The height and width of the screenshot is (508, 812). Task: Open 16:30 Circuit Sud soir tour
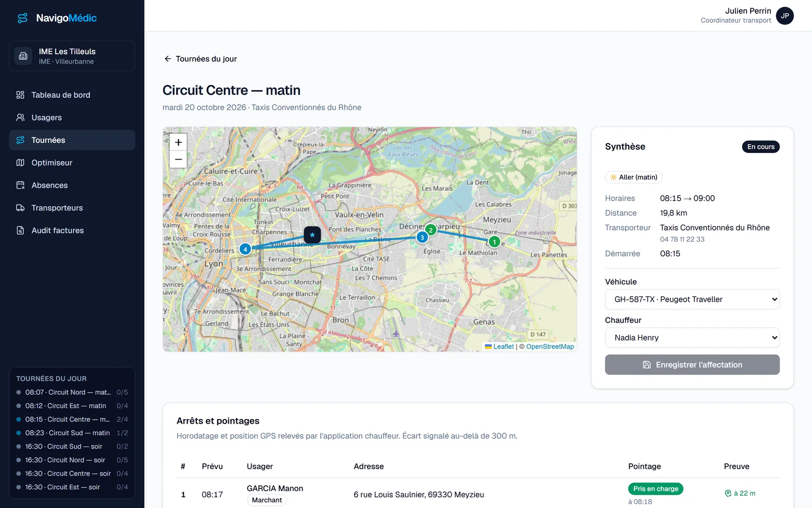point(72,447)
